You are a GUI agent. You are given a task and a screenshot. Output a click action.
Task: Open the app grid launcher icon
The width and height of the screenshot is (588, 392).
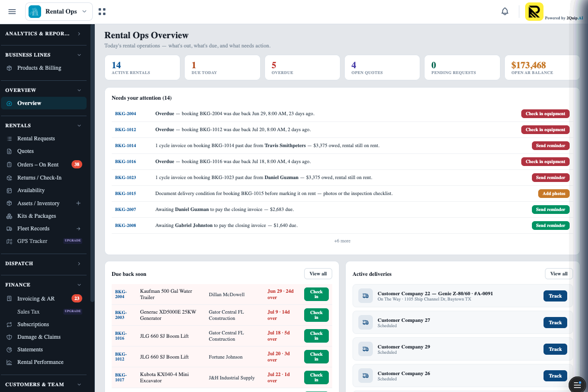102,12
